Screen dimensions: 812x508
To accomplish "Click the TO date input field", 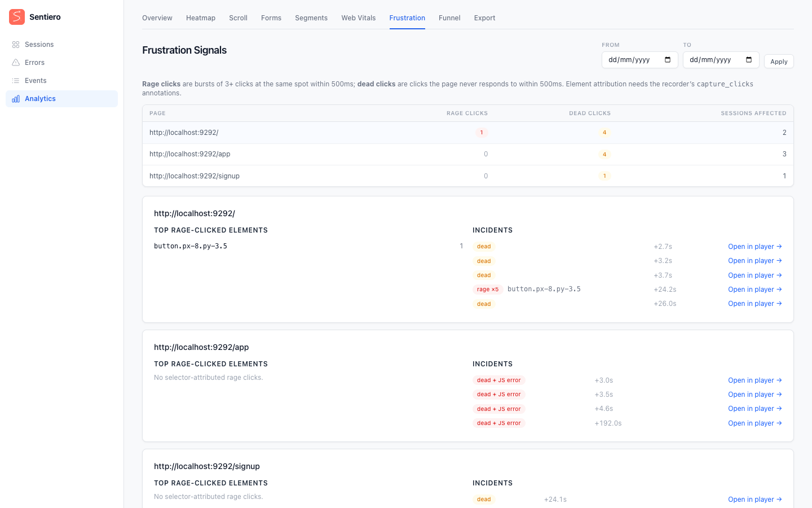I will pos(721,60).
